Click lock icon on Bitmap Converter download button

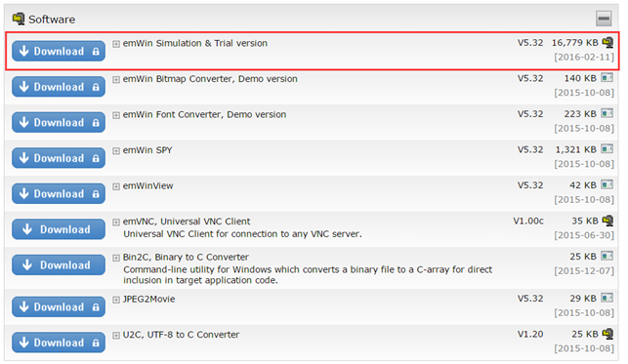96,87
